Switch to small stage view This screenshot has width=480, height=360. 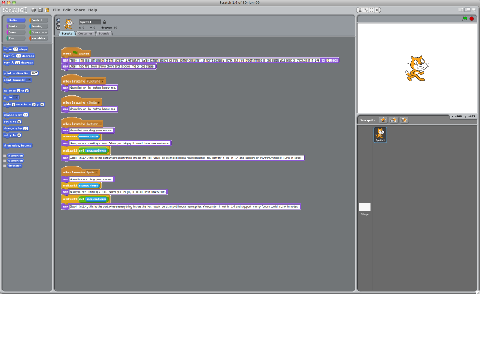coord(461,10)
